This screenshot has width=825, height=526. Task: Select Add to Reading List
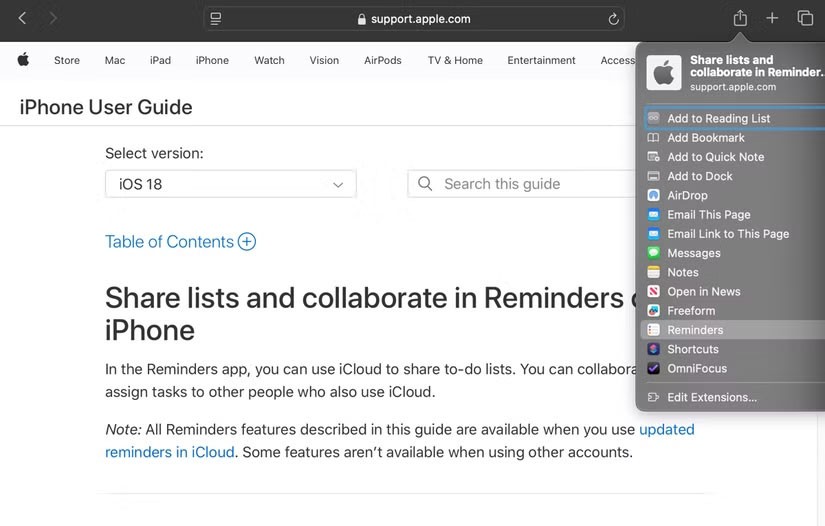[x=718, y=118]
